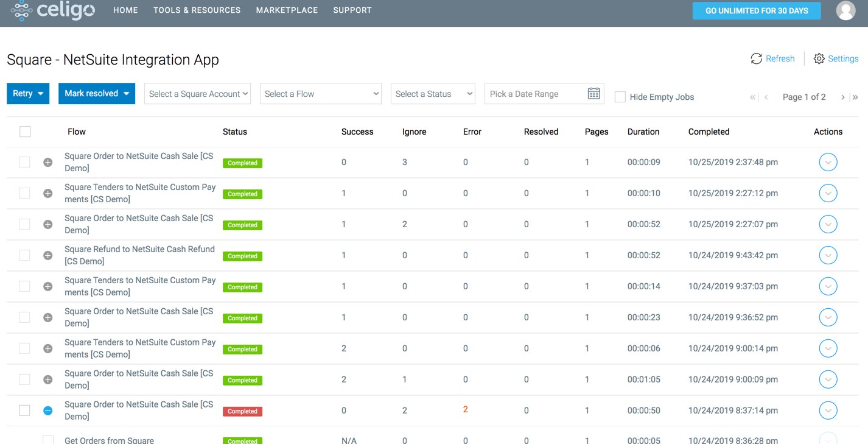Image resolution: width=868 pixels, height=444 pixels.
Task: Click Go Unlimited for 30 Days button
Action: point(756,11)
